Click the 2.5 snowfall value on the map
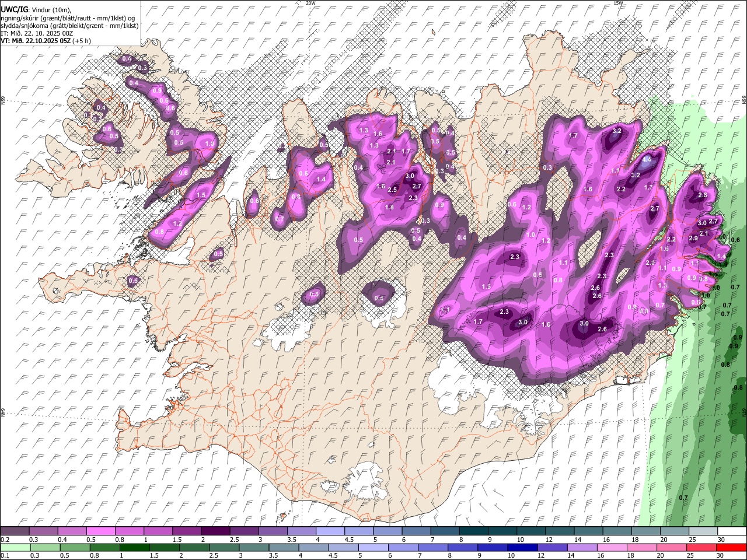 [392, 190]
